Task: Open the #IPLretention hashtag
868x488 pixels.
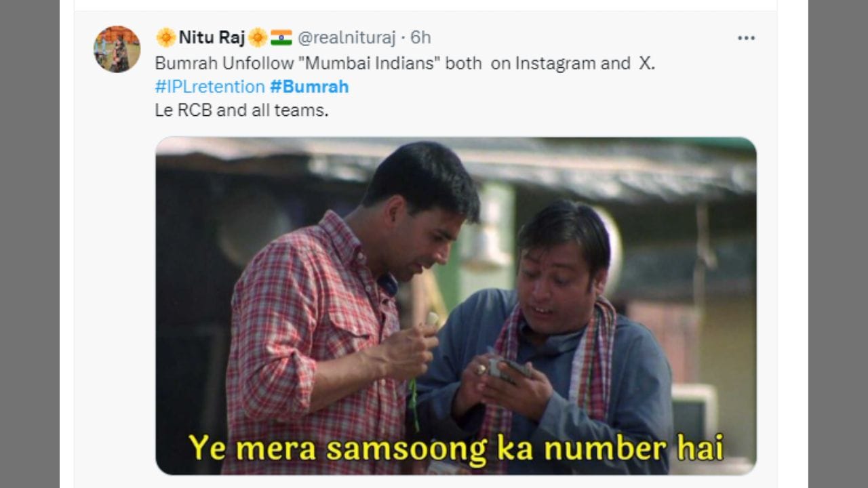Action: pyautogui.click(x=210, y=87)
